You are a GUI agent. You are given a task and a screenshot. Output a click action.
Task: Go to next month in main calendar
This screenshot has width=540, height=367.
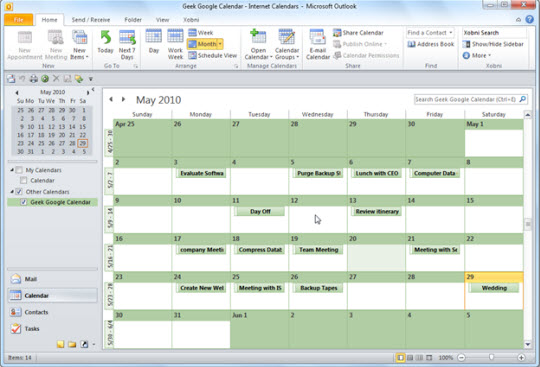pyautogui.click(x=123, y=99)
